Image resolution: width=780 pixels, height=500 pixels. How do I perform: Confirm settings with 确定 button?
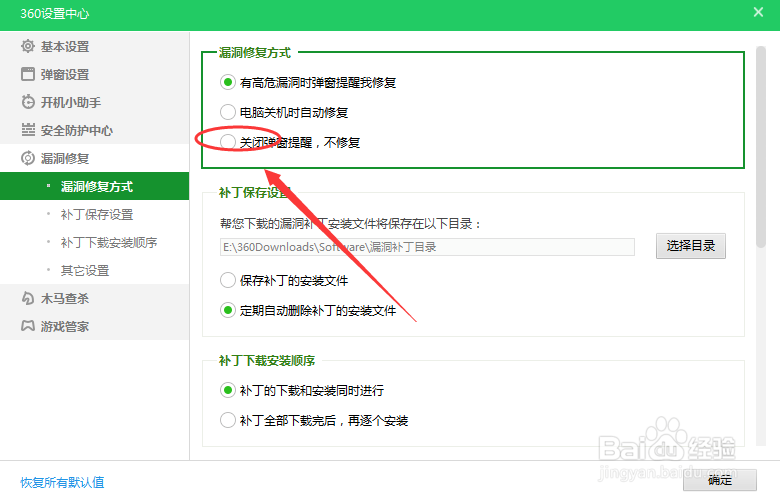(720, 480)
